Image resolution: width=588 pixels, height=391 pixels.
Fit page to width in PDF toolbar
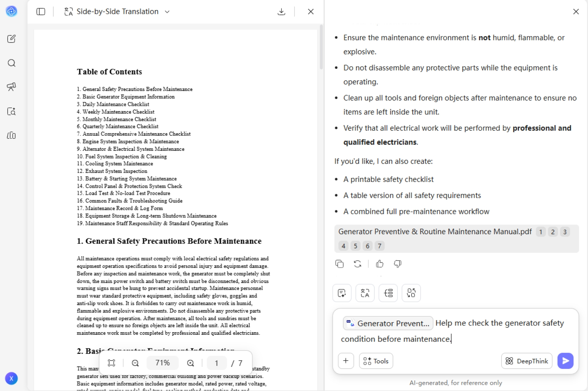coord(111,363)
